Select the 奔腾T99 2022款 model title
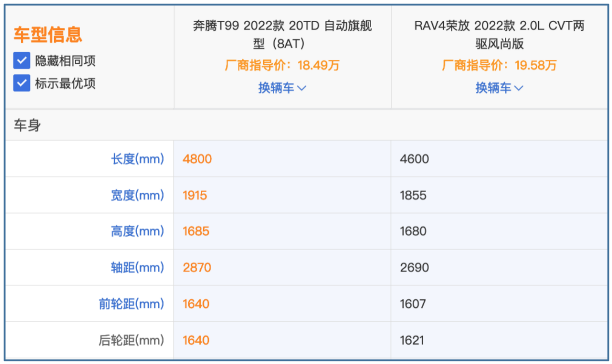The width and height of the screenshot is (612, 364). [x=282, y=35]
